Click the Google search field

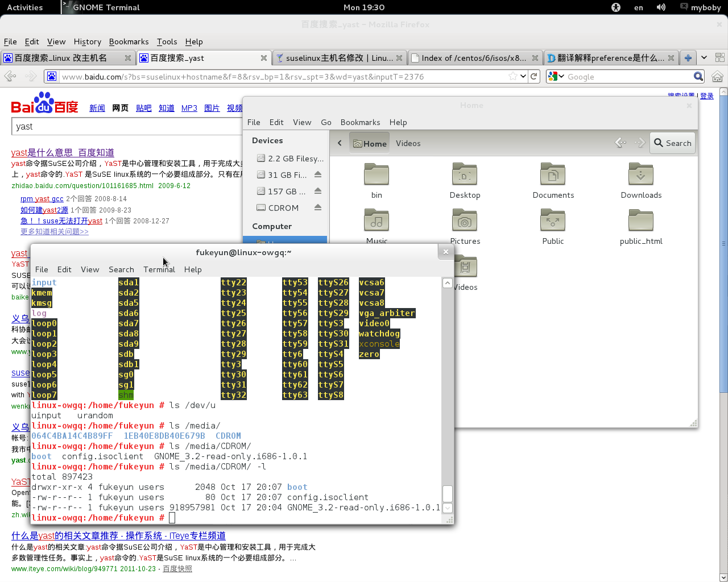point(628,76)
